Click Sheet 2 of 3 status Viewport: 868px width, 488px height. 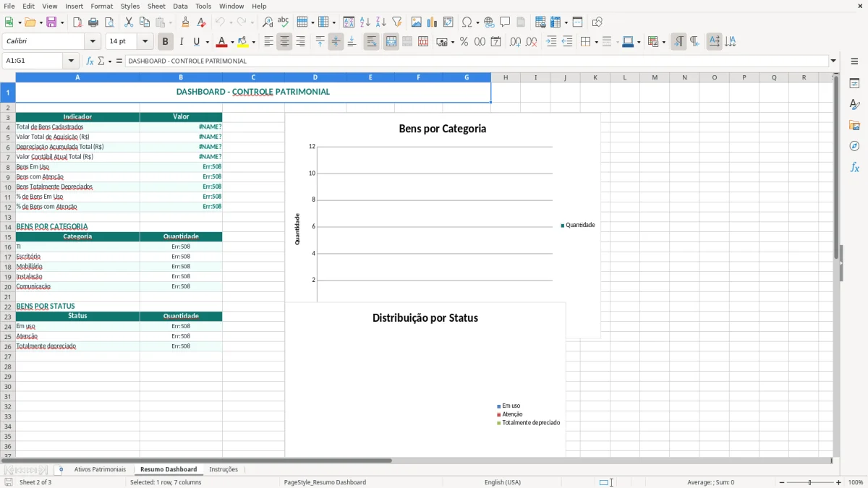(35, 482)
